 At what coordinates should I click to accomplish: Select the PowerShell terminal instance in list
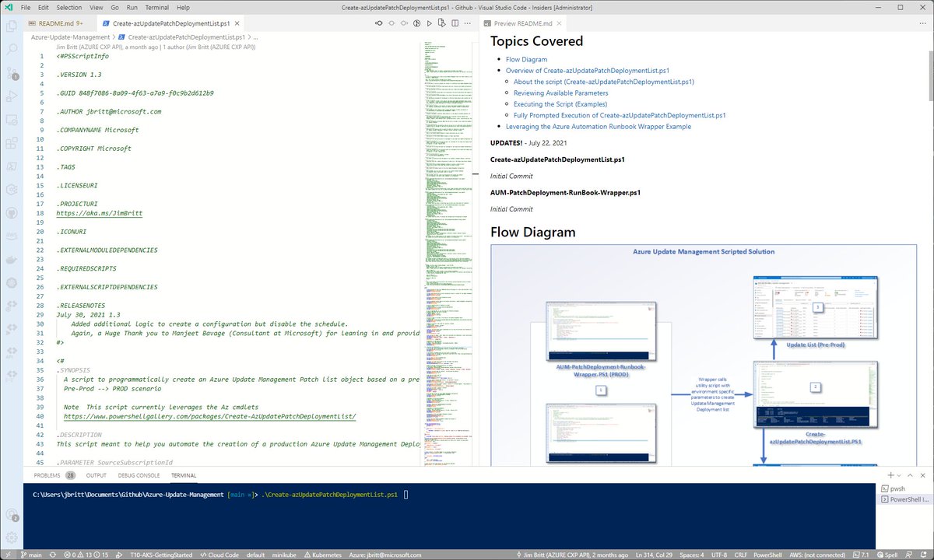906,499
